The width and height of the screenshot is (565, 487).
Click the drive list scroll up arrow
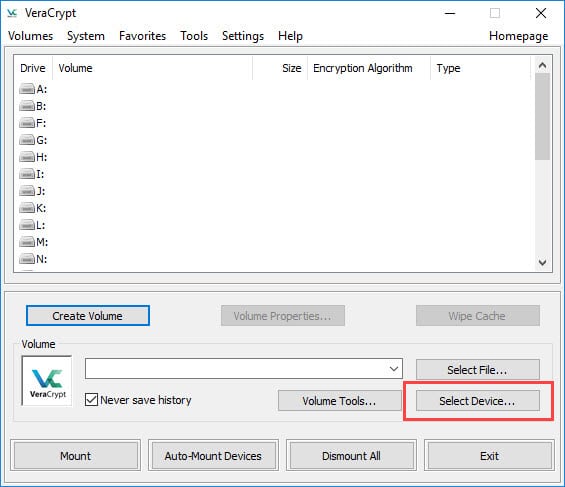(x=542, y=65)
